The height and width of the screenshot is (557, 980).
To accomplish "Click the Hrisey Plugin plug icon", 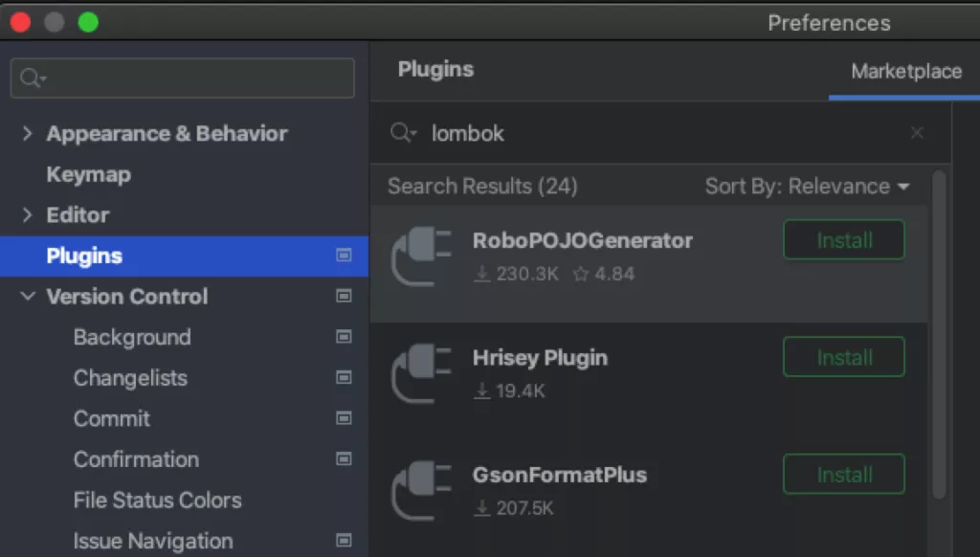I will [421, 373].
